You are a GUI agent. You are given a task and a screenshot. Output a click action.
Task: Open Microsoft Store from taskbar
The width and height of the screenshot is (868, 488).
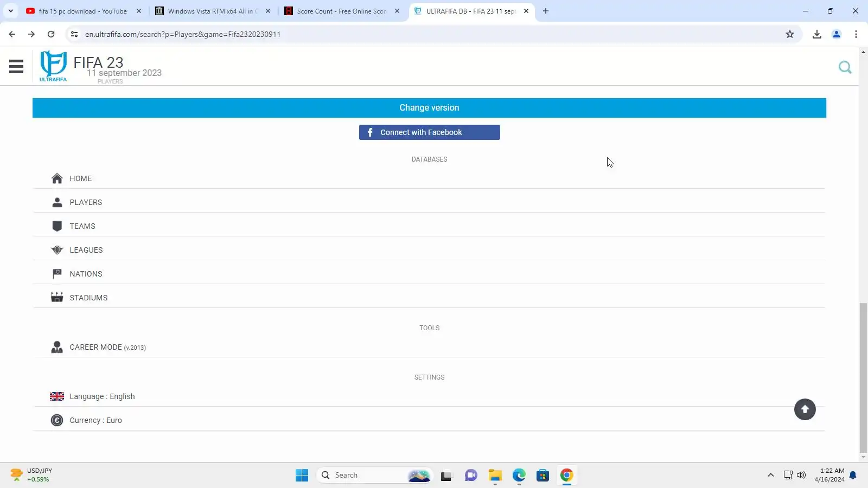pos(542,476)
